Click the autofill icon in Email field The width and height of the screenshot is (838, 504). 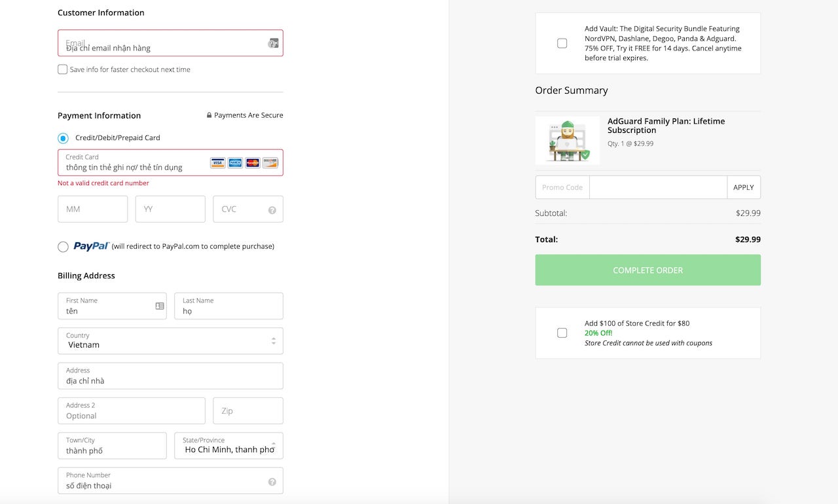(273, 43)
